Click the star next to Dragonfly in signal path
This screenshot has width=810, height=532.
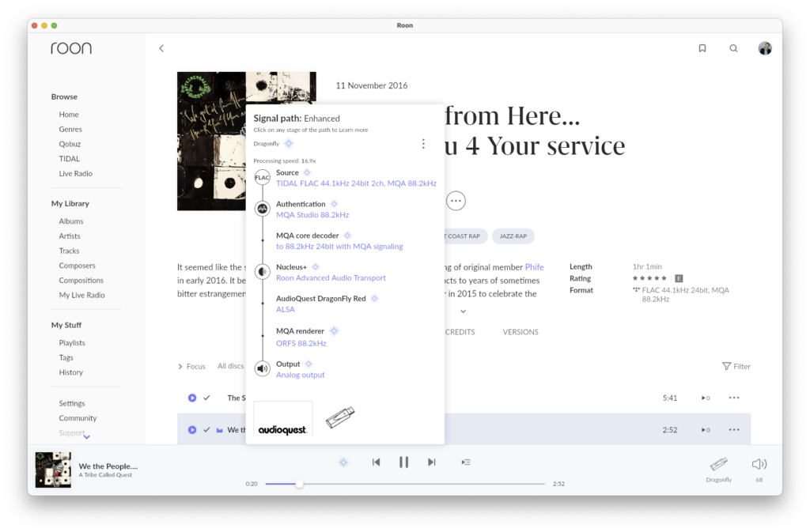coord(289,143)
